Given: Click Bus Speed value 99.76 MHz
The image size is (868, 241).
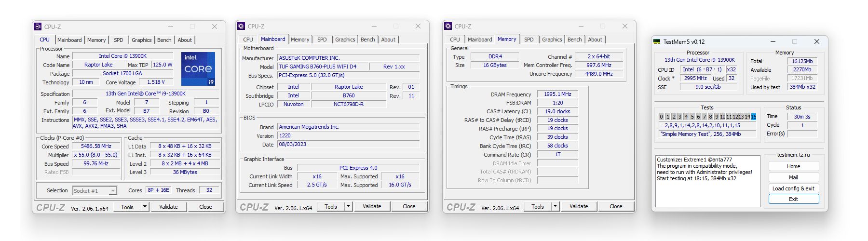Looking at the screenshot, I should point(96,164).
